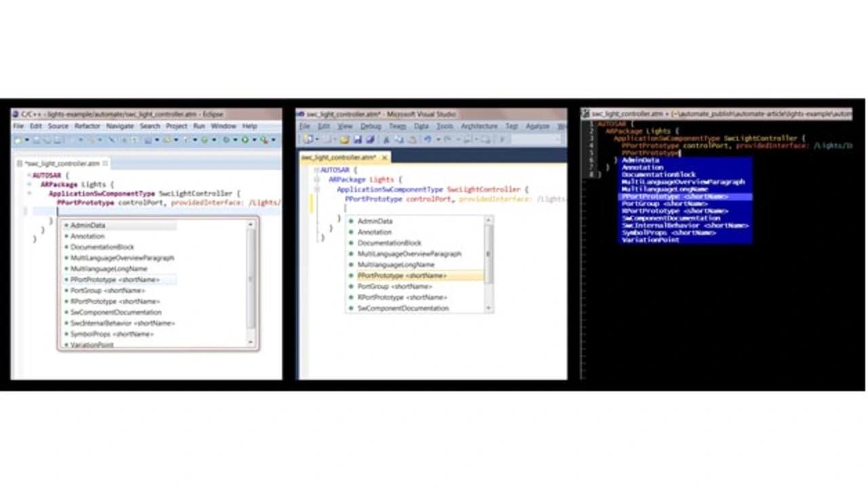Switch to swc_light_controller.atm tab in Eclipse

pos(62,164)
